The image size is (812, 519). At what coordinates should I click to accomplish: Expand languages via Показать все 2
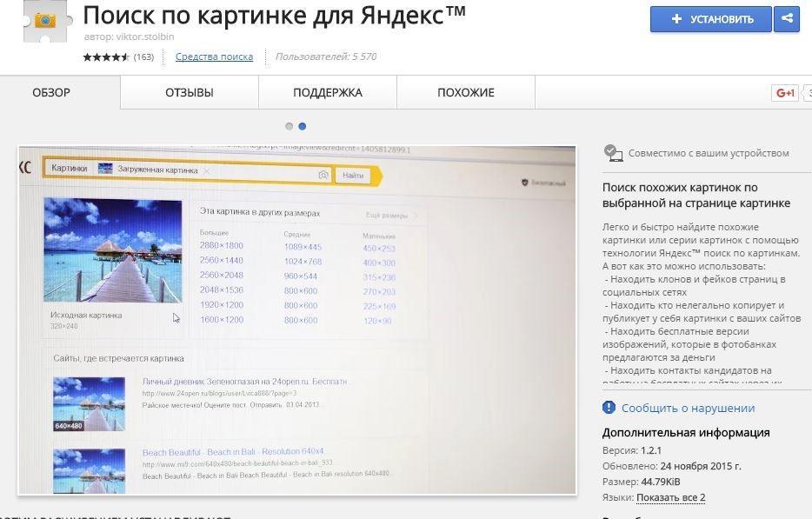click(x=670, y=497)
